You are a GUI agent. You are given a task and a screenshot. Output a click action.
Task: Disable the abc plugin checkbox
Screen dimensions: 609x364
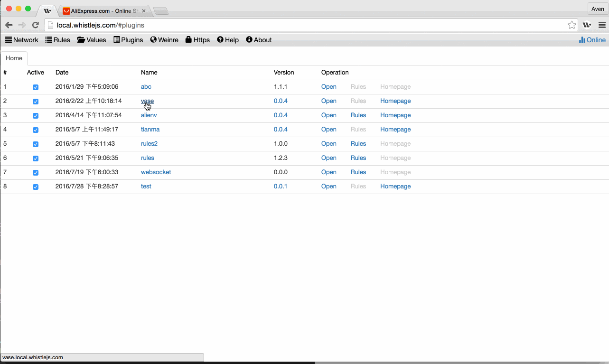[x=36, y=87]
